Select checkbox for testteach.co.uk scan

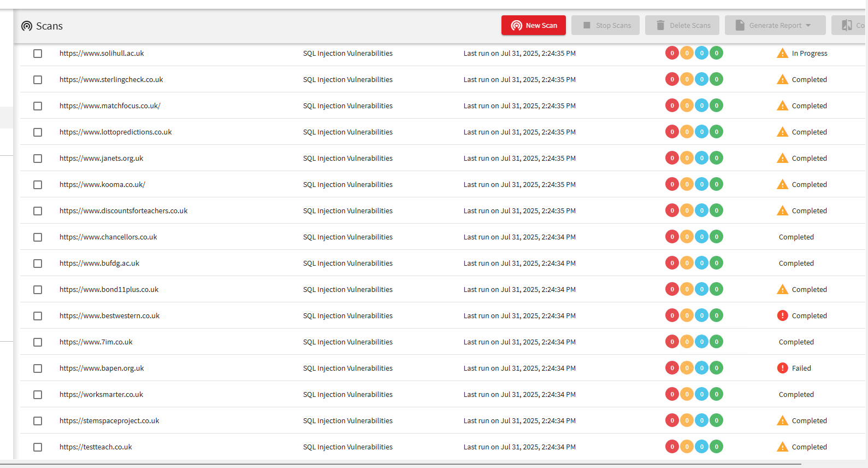coord(38,447)
